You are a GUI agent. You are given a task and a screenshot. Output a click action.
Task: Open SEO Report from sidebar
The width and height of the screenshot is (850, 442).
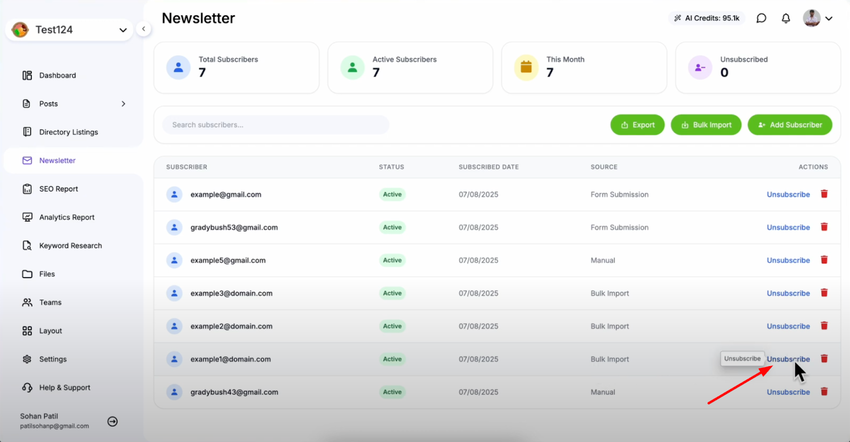(x=58, y=189)
